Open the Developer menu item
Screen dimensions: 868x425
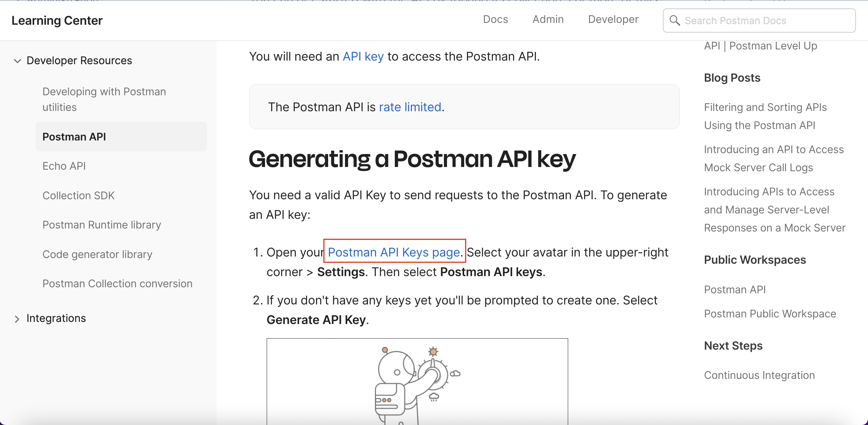(613, 20)
